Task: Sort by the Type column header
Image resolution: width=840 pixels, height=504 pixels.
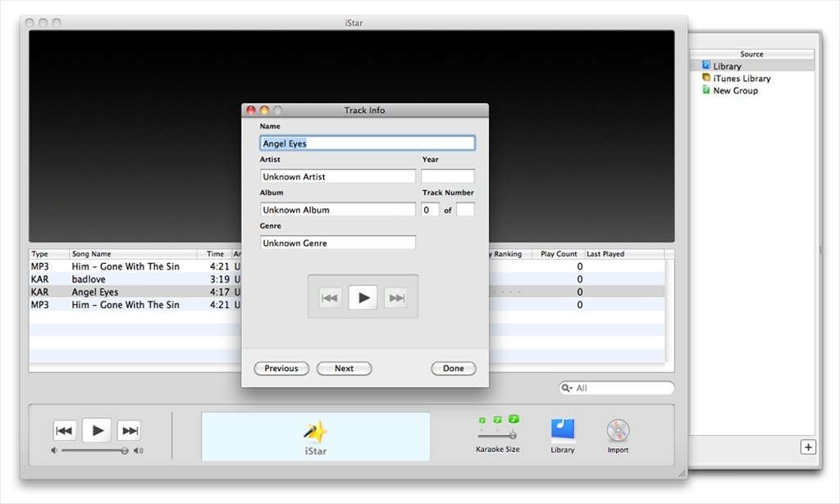Action: coord(48,253)
